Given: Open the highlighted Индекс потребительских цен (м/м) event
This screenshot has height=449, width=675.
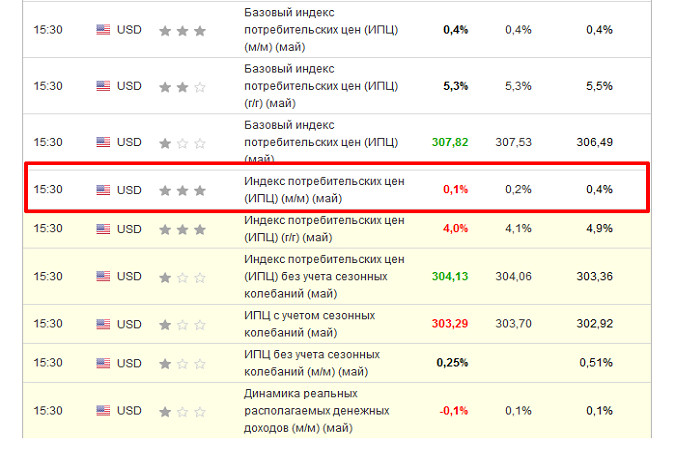Looking at the screenshot, I should point(324,189).
